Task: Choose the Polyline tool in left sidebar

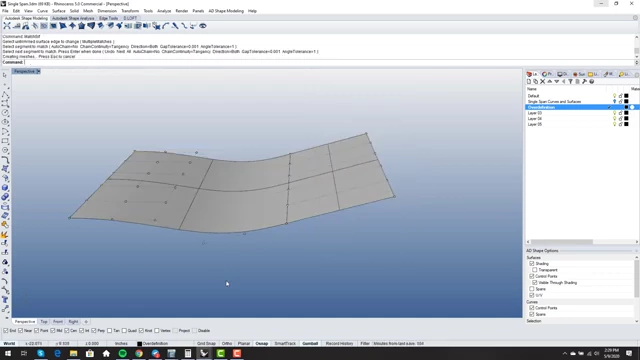Action: (x=5, y=94)
